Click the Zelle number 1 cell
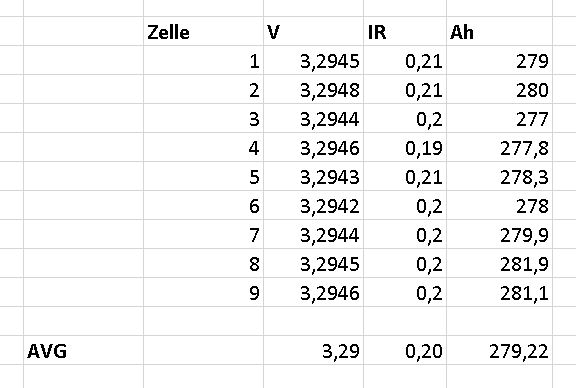The image size is (576, 388). tap(203, 60)
